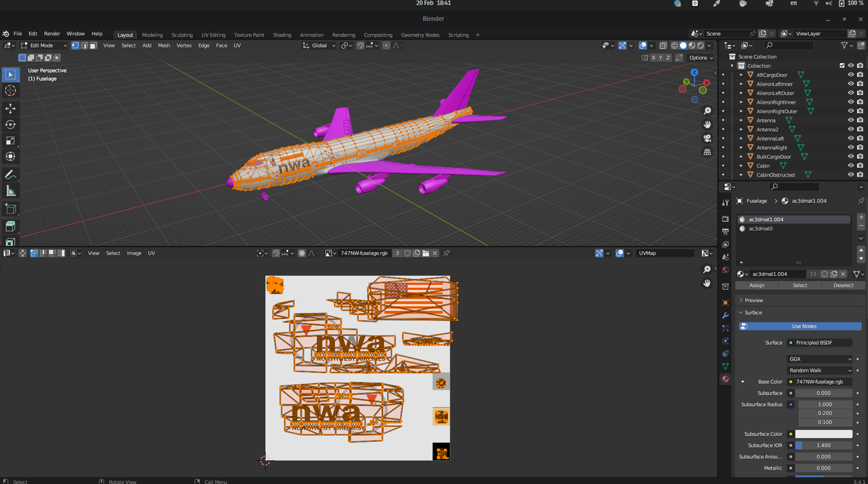Click the material Select button
The width and height of the screenshot is (868, 484).
click(x=800, y=285)
